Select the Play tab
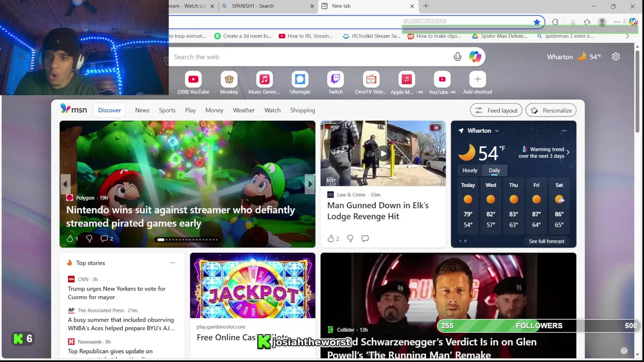The height and width of the screenshot is (362, 644). coord(190,110)
